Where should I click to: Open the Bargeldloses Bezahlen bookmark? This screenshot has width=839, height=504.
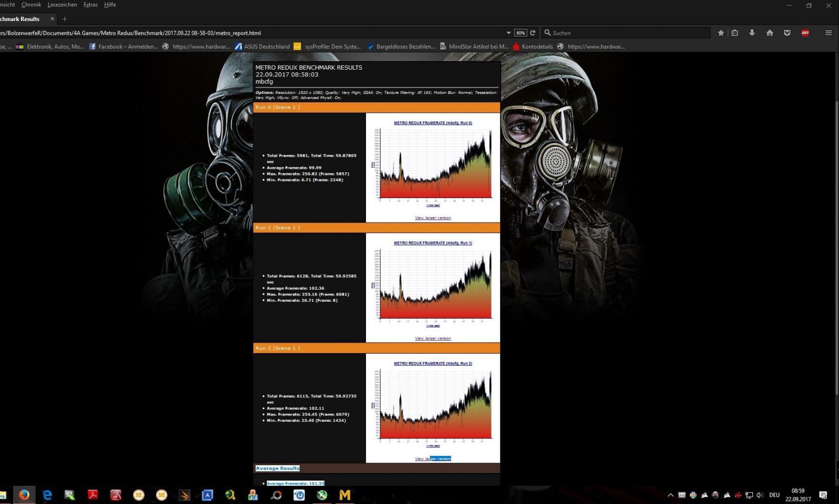pos(401,47)
